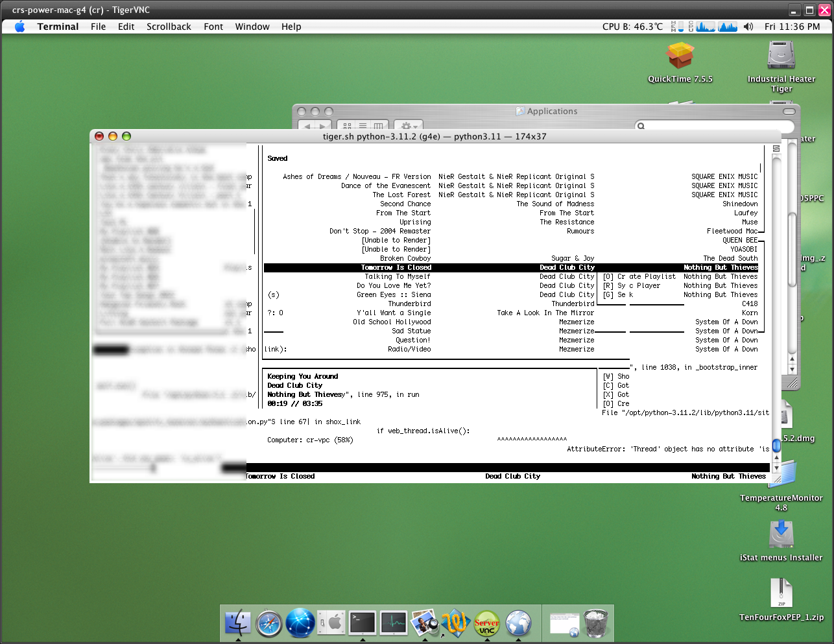Launch Safari from the Dock
The width and height of the screenshot is (834, 644).
(x=269, y=623)
